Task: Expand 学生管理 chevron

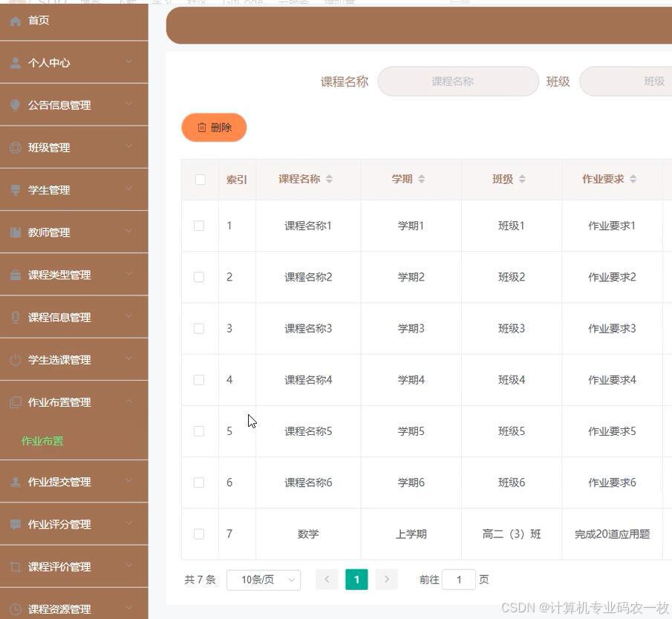Action: (129, 189)
